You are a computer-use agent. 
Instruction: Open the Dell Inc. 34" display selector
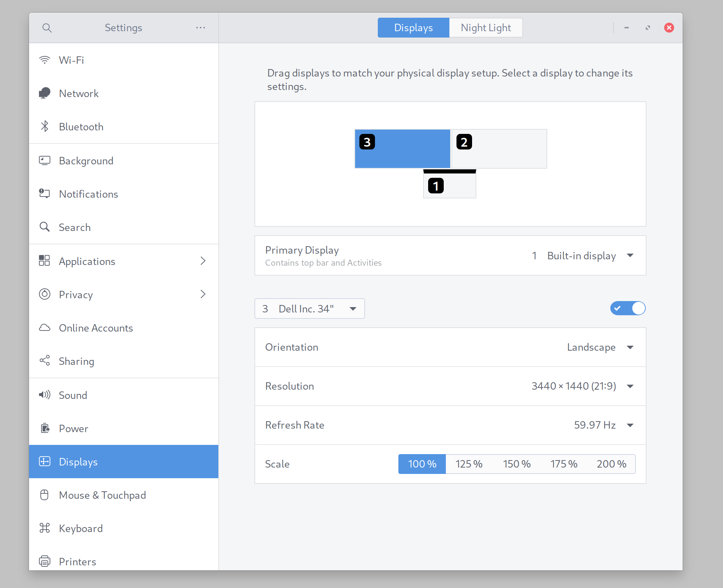(x=309, y=309)
